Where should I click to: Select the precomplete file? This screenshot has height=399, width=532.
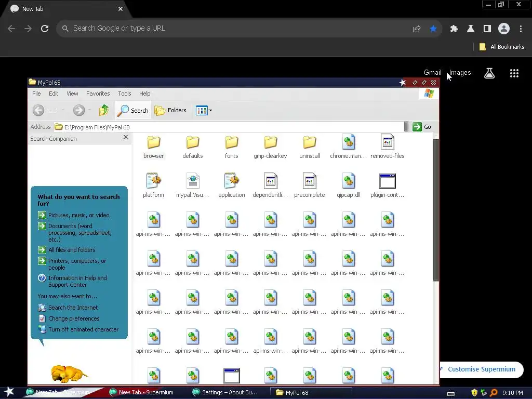pyautogui.click(x=310, y=186)
